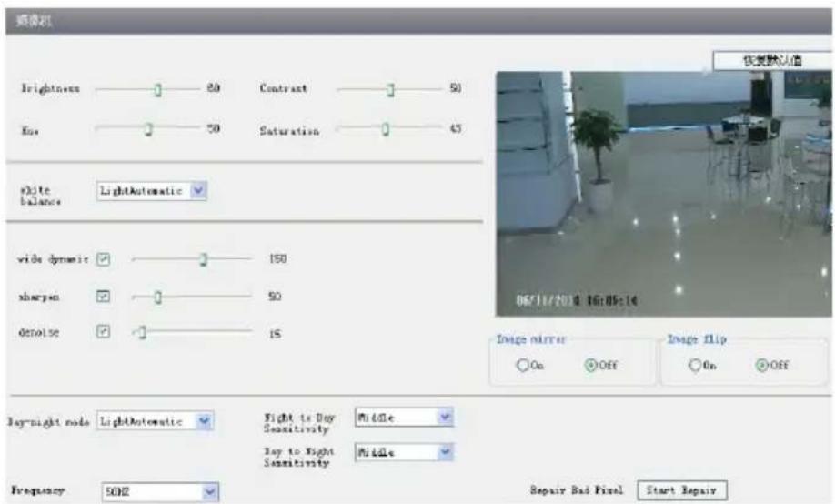The image size is (835, 504).
Task: Click the Hue slider handle
Action: point(148,129)
